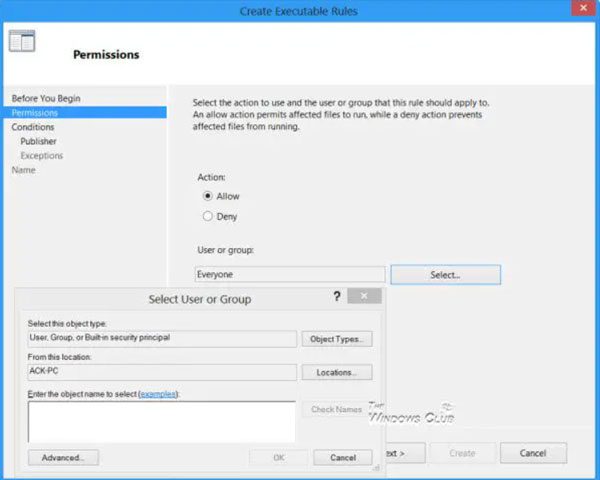600x480 pixels.
Task: Go to Before You Begin step
Action: click(46, 98)
